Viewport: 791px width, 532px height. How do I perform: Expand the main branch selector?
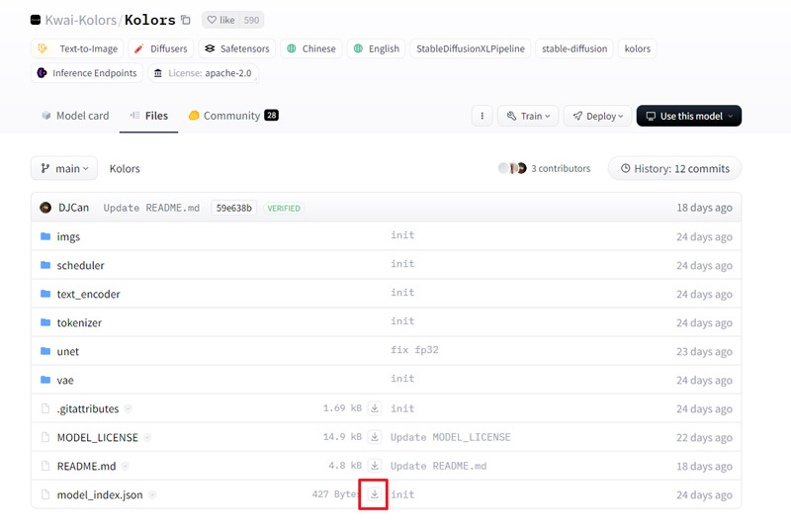pos(64,169)
